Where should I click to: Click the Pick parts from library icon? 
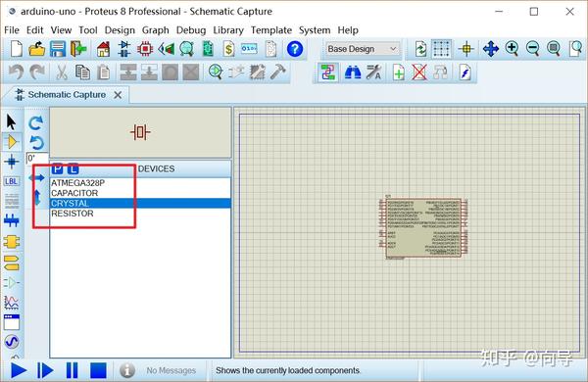[216, 72]
